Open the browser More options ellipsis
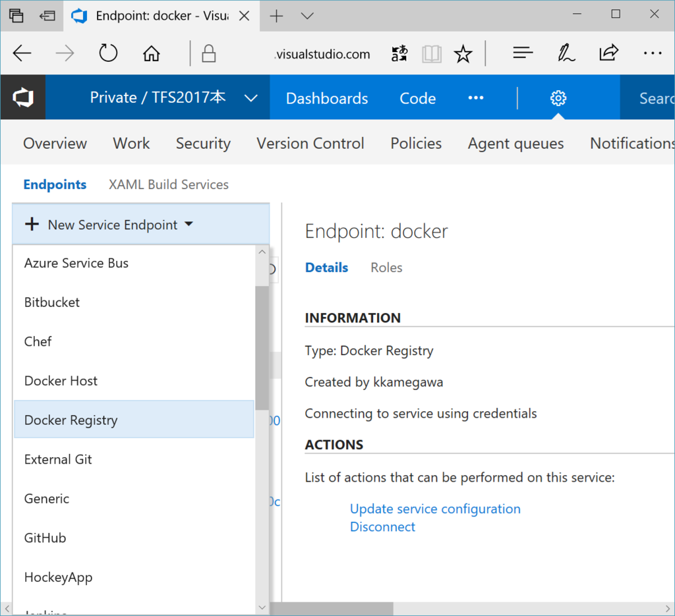The height and width of the screenshot is (616, 675). [652, 53]
